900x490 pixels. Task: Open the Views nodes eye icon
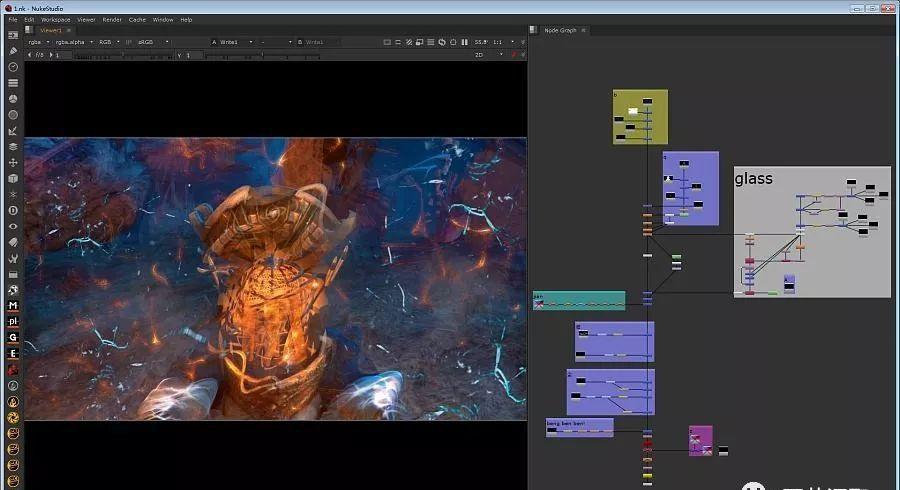tap(13, 226)
